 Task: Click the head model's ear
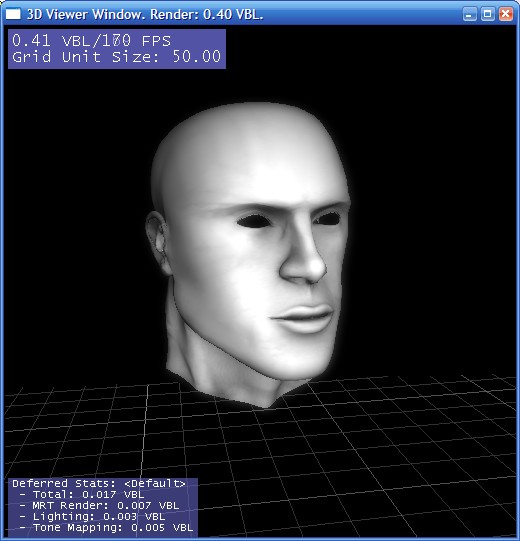click(x=158, y=242)
